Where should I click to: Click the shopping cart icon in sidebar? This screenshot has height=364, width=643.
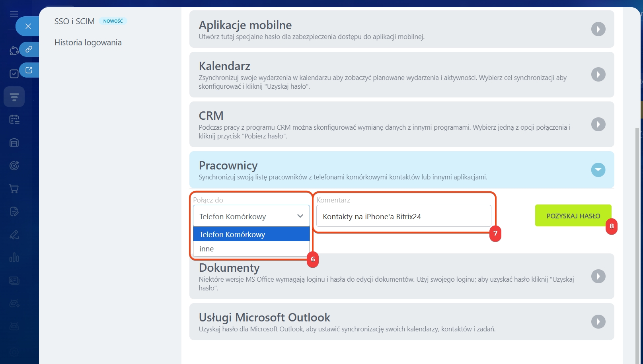click(14, 189)
